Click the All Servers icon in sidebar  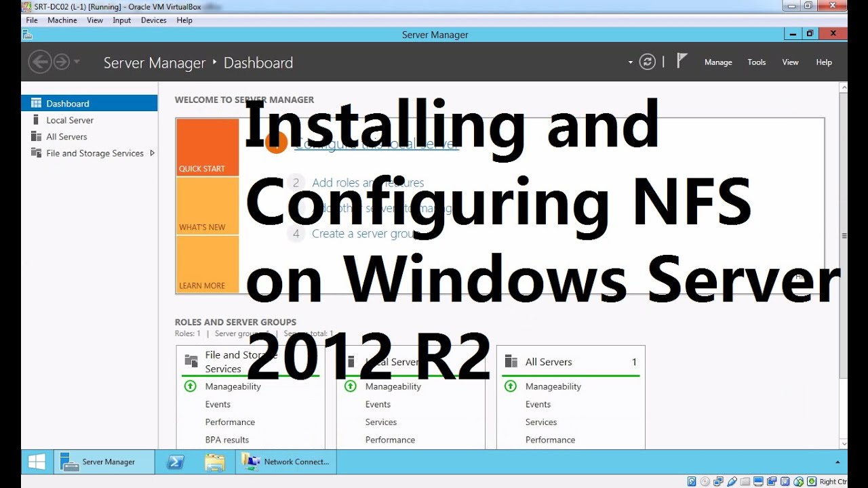click(36, 136)
